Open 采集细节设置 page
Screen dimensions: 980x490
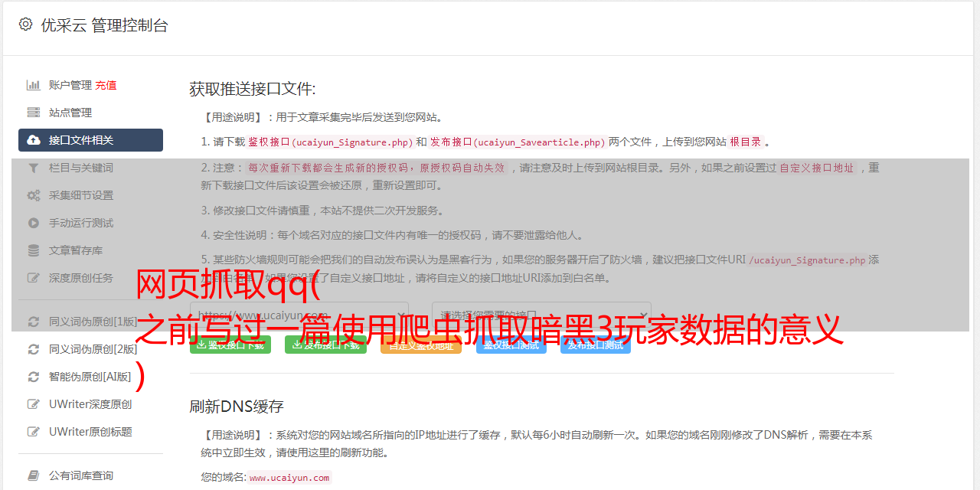click(81, 195)
